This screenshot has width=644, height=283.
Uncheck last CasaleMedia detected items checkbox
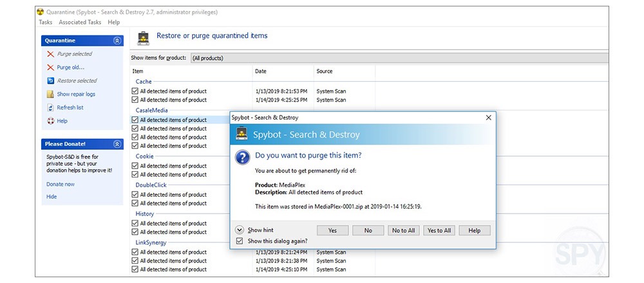point(135,145)
